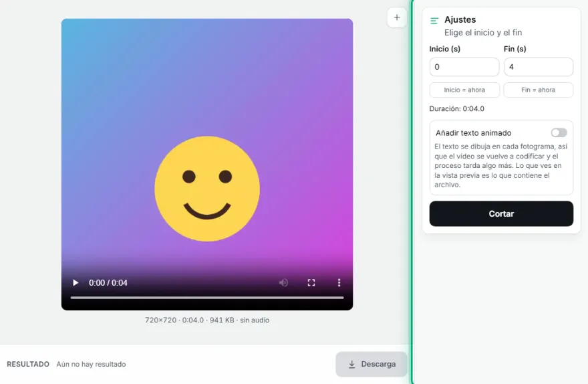Screen dimensions: 588x384
Task: Focus the Fin (s) input field
Action: click(x=539, y=67)
